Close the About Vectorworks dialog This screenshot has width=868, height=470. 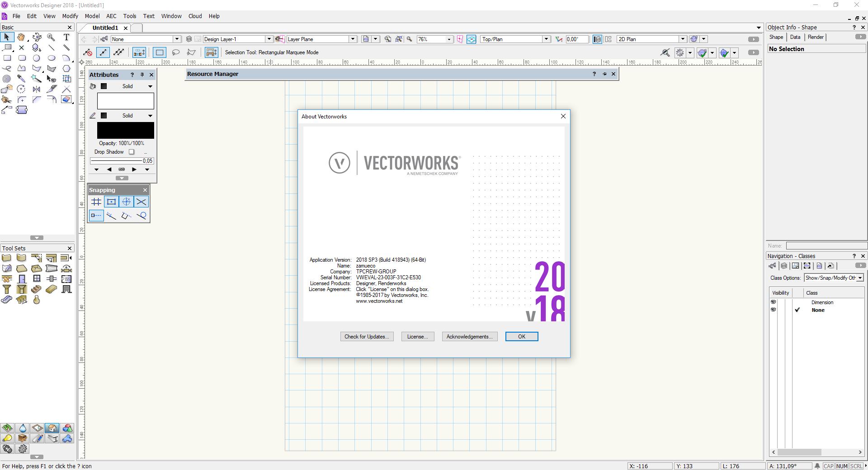[x=563, y=116]
